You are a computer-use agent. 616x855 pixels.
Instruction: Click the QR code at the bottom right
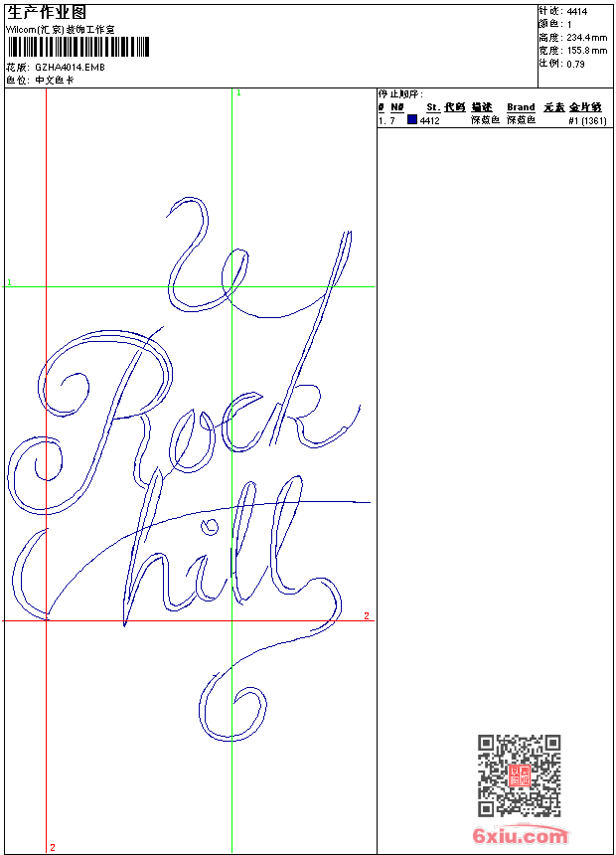click(519, 774)
